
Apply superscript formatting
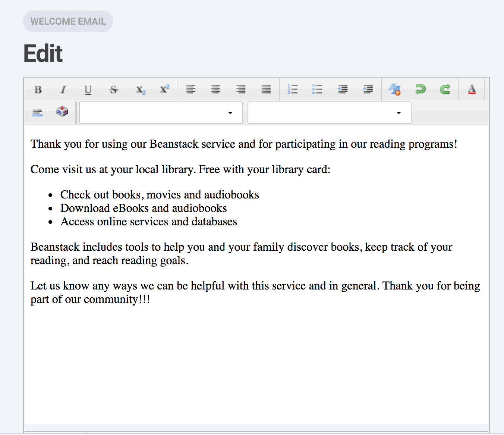pyautogui.click(x=165, y=90)
